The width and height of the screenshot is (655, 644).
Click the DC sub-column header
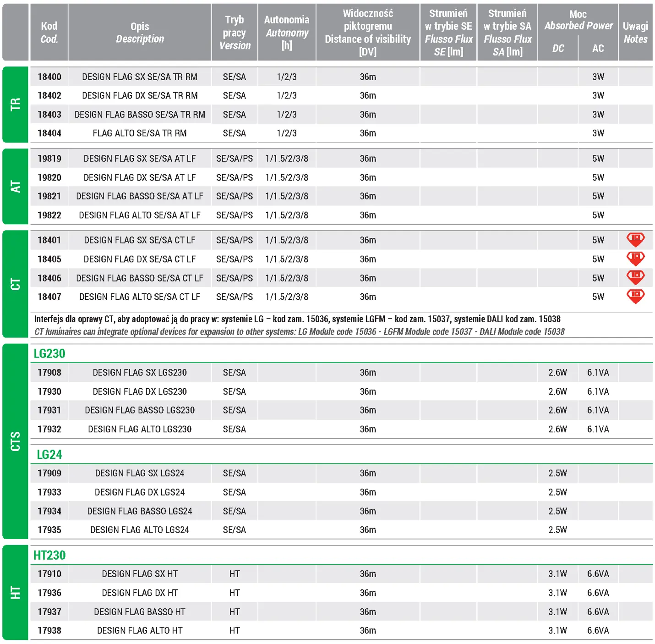(558, 48)
